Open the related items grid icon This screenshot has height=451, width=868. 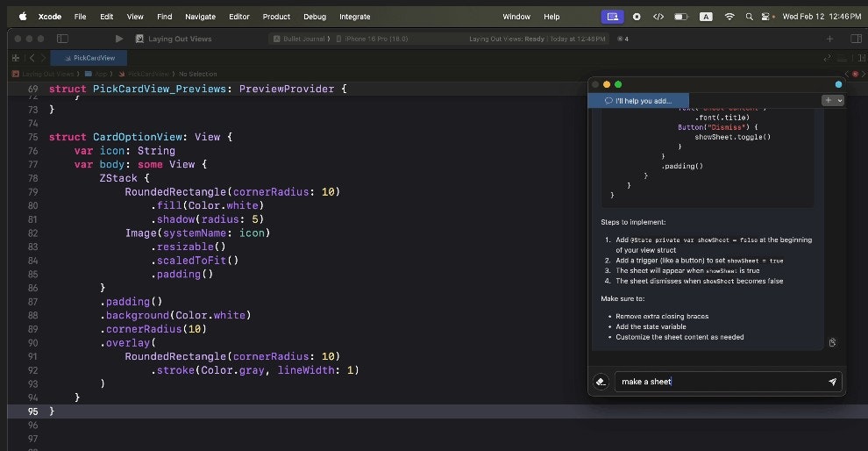[15, 57]
